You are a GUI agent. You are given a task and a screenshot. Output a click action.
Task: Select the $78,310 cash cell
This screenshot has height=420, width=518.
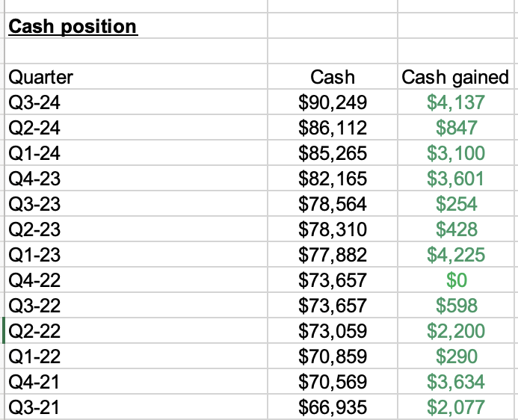pyautogui.click(x=333, y=229)
